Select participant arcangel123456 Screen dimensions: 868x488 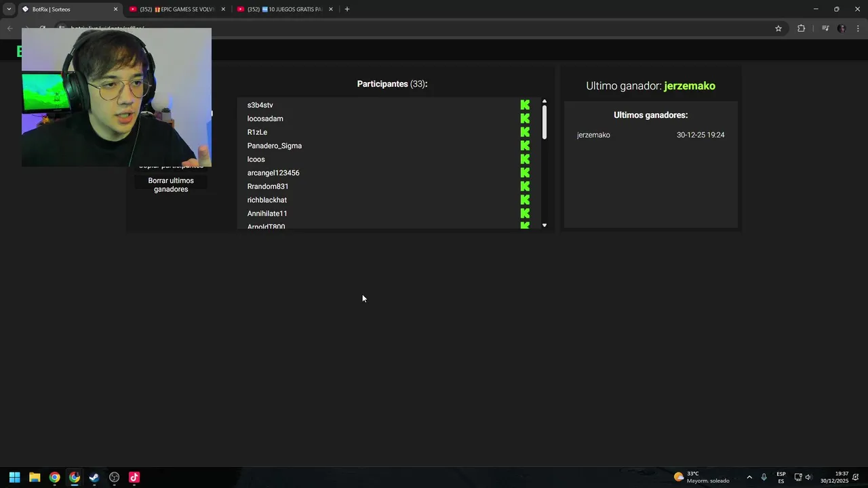click(273, 173)
